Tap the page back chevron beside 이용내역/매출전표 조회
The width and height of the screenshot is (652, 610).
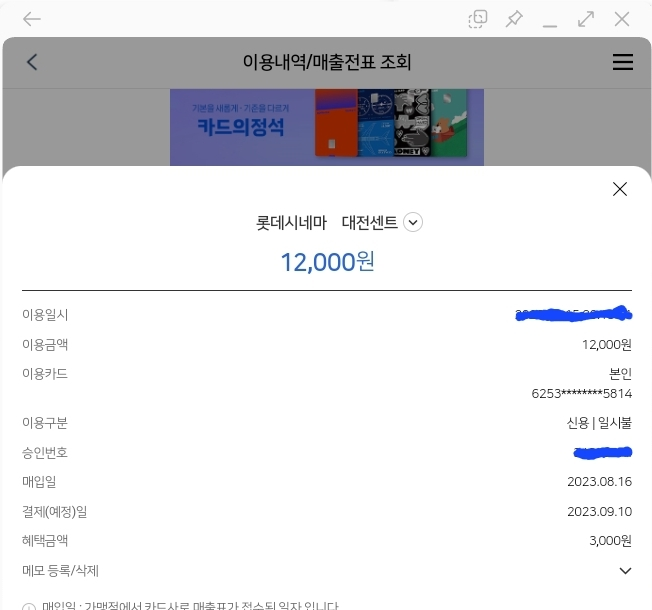(32, 62)
